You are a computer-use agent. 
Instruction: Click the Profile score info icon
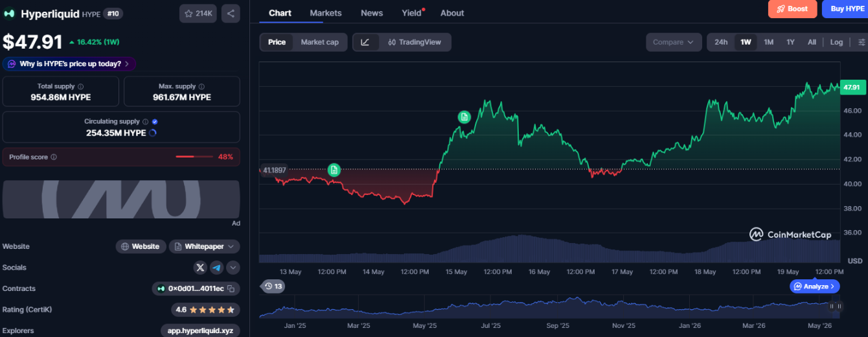(54, 157)
